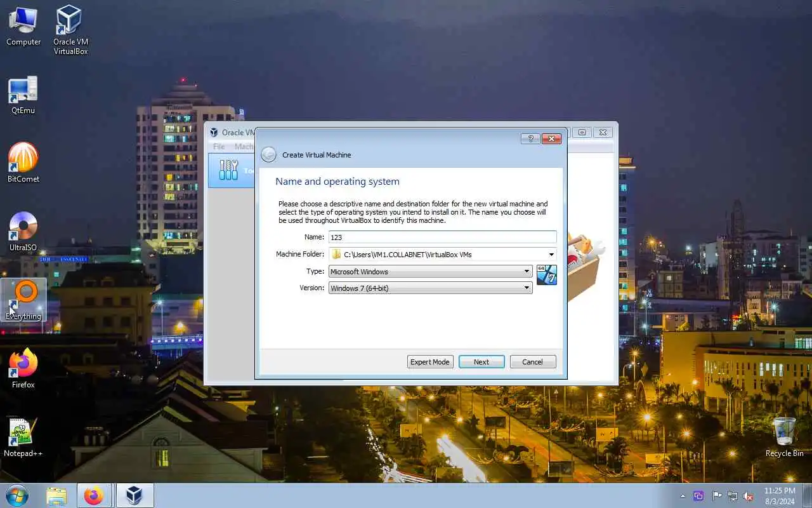
Task: Close the Create Virtual Machine dialog
Action: pyautogui.click(x=551, y=138)
